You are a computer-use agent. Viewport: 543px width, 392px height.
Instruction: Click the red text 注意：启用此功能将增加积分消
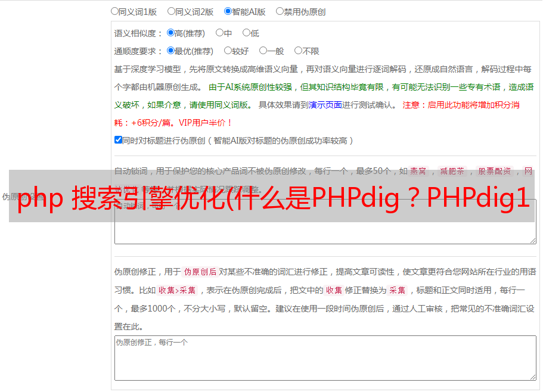click(461, 105)
